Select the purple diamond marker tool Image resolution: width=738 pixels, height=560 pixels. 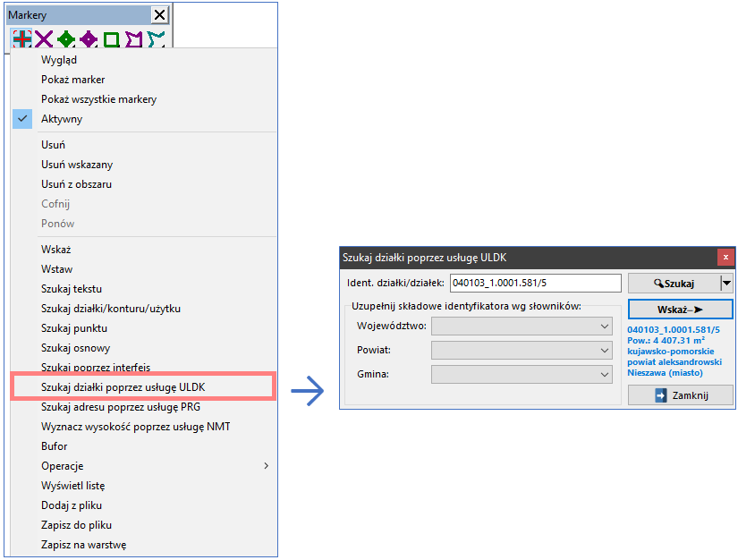(x=89, y=39)
